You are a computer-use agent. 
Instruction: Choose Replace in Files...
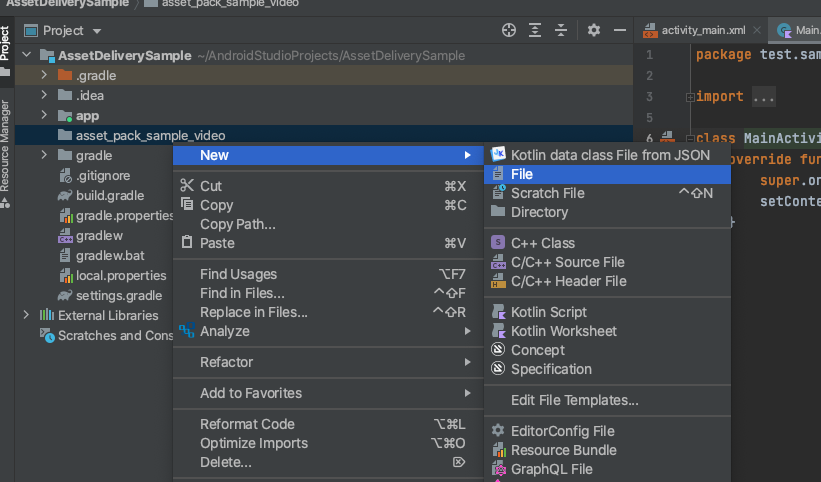(x=328, y=312)
